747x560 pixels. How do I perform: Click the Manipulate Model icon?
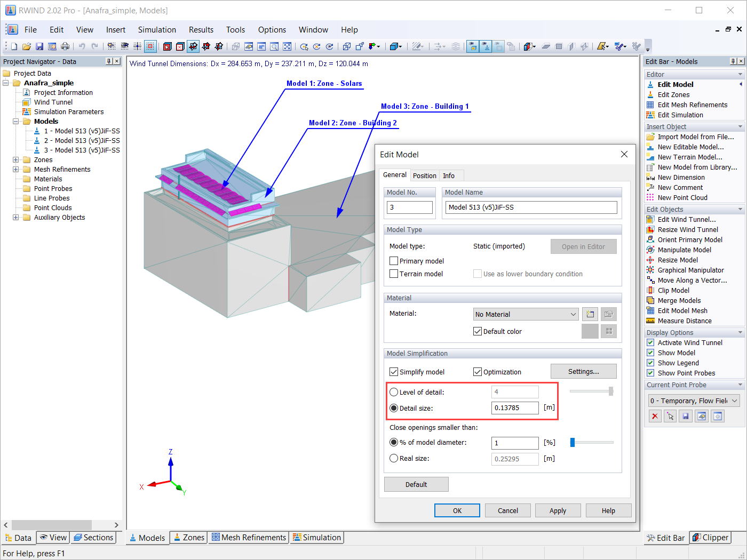click(x=650, y=250)
